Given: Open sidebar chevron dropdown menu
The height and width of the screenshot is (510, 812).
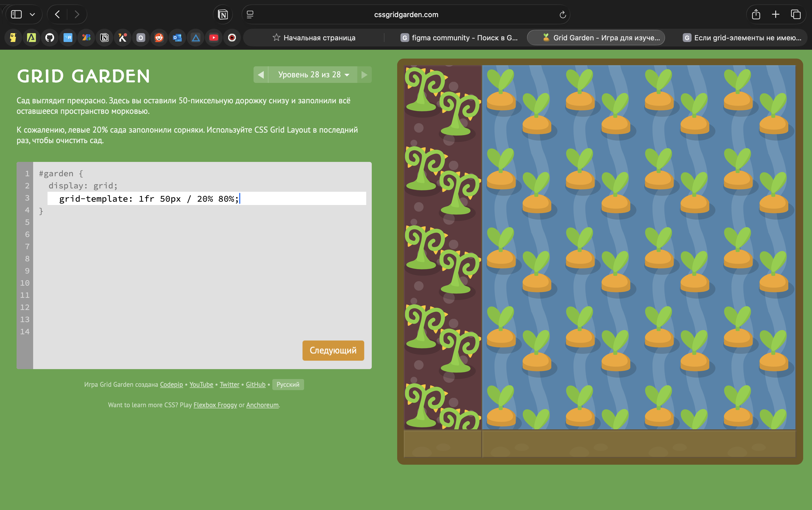Looking at the screenshot, I should 32,14.
